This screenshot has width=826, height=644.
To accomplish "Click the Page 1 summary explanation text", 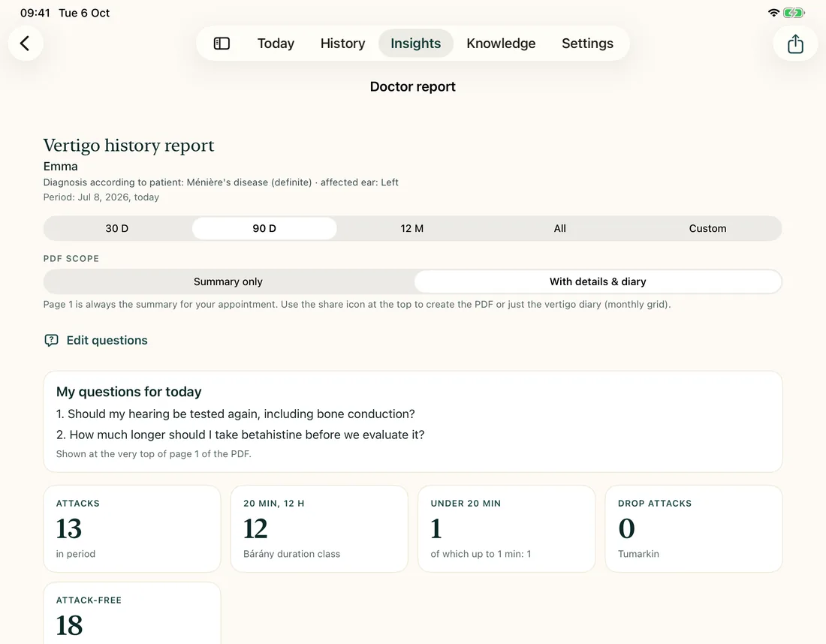I will tap(357, 304).
